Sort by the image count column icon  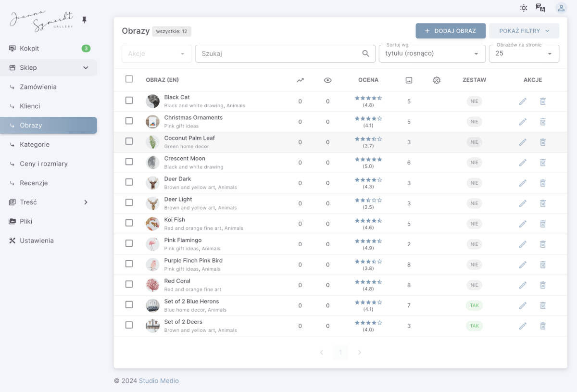click(409, 80)
